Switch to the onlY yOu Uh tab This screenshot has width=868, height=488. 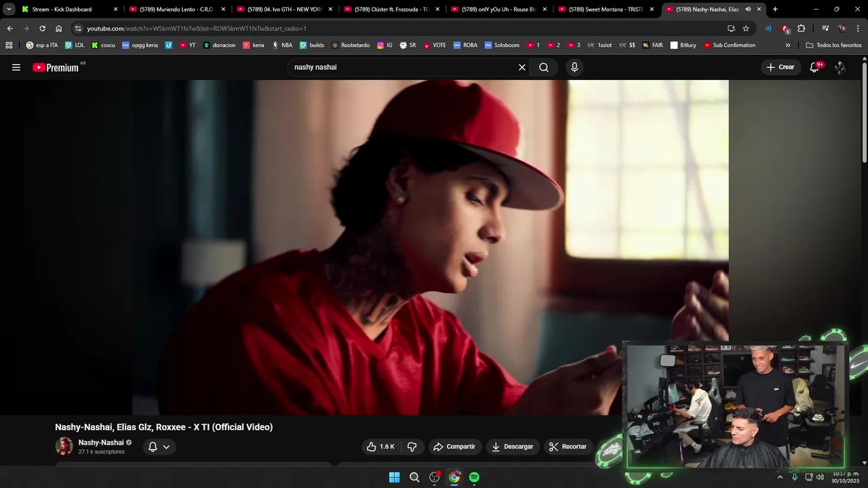pyautogui.click(x=498, y=9)
